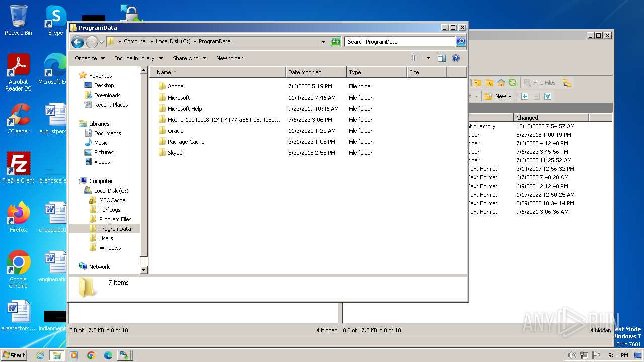This screenshot has width=644, height=362.
Task: Click New folder button
Action: pos(229,58)
